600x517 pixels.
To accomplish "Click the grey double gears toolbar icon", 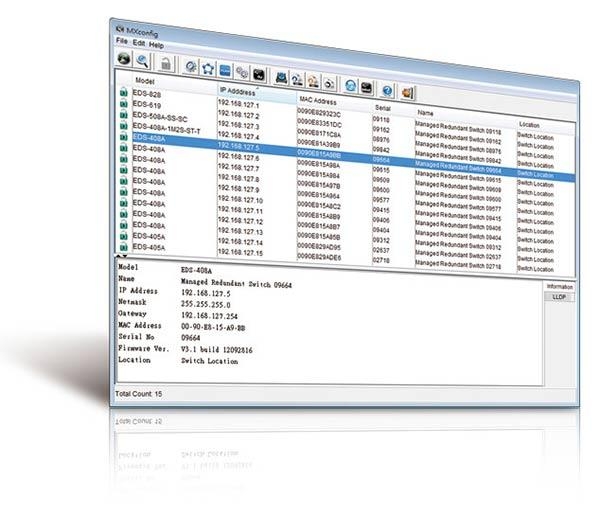I will 241,72.
